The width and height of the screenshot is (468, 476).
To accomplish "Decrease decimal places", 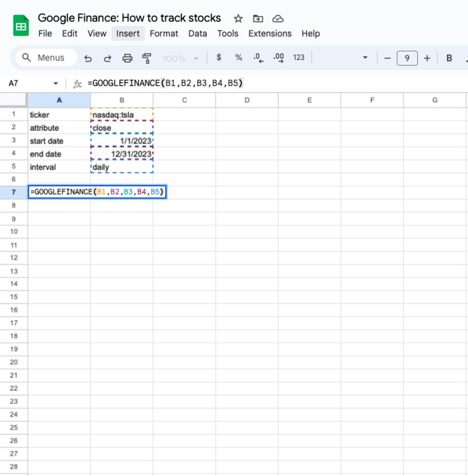I will point(258,58).
